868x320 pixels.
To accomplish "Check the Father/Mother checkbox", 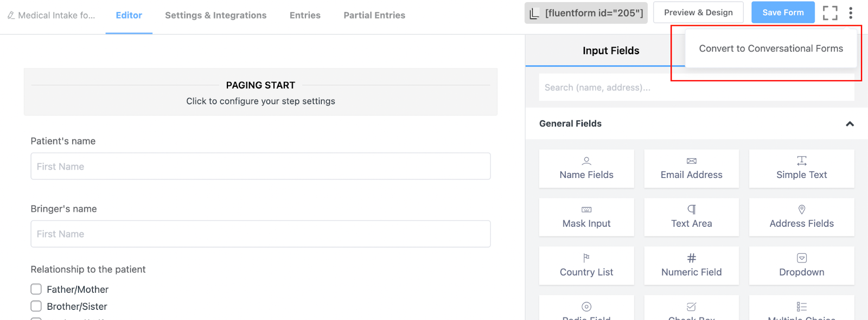I will (x=36, y=289).
